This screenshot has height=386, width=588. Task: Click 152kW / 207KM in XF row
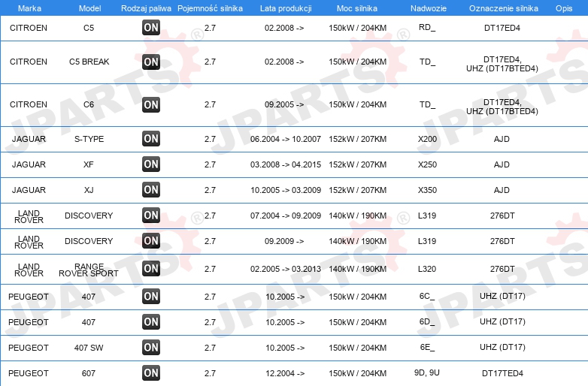point(357,164)
